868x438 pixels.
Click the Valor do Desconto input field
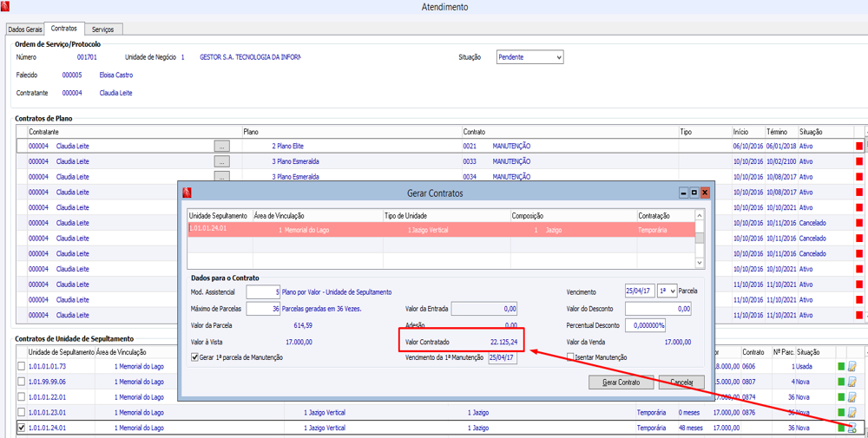(658, 309)
